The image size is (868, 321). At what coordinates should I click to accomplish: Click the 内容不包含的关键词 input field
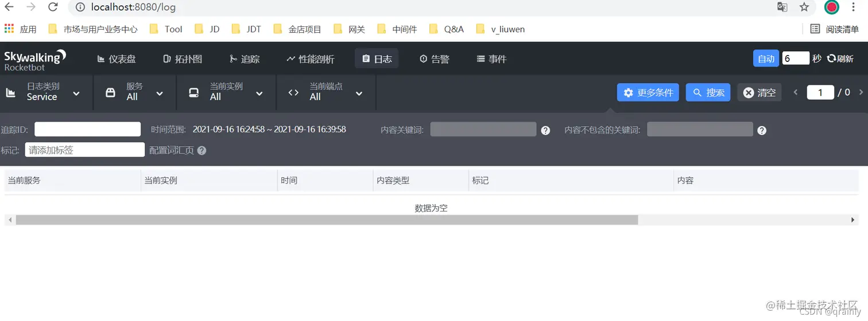[700, 130]
